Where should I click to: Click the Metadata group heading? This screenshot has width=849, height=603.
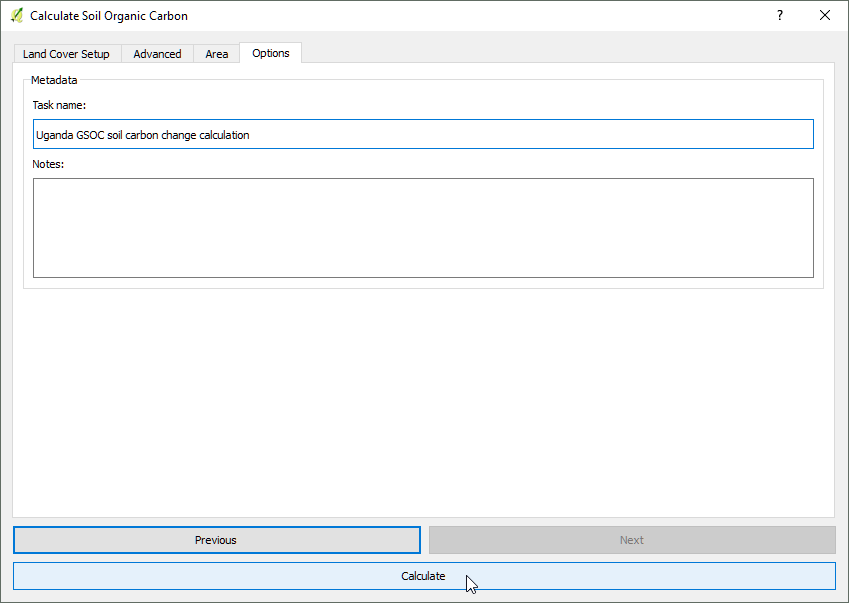point(54,80)
